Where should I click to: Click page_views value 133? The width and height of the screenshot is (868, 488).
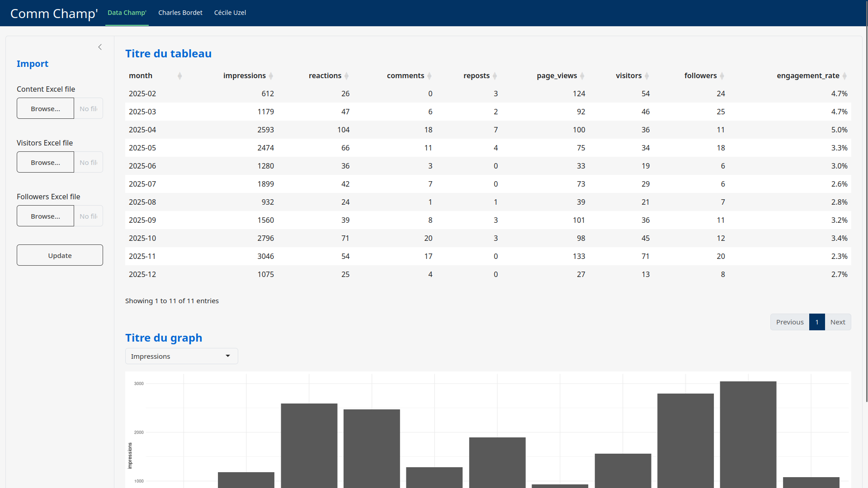pyautogui.click(x=579, y=256)
